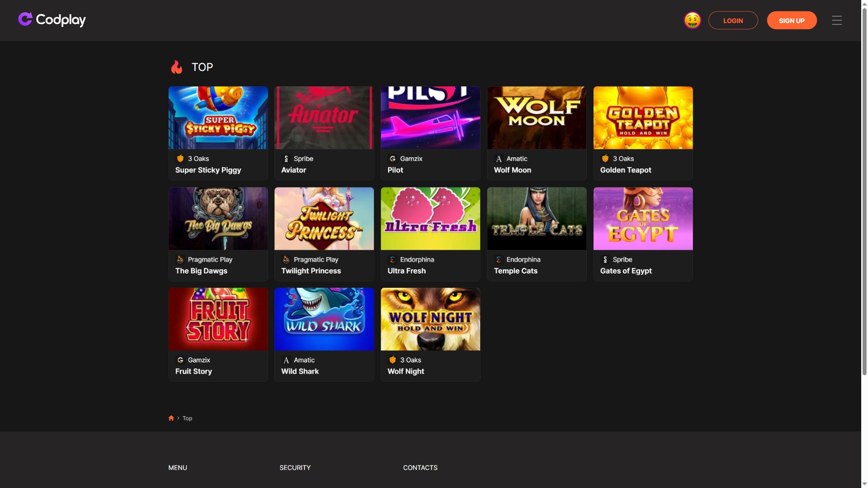
Task: Click the 'Gates of Egypt' title text
Action: pyautogui.click(x=626, y=271)
